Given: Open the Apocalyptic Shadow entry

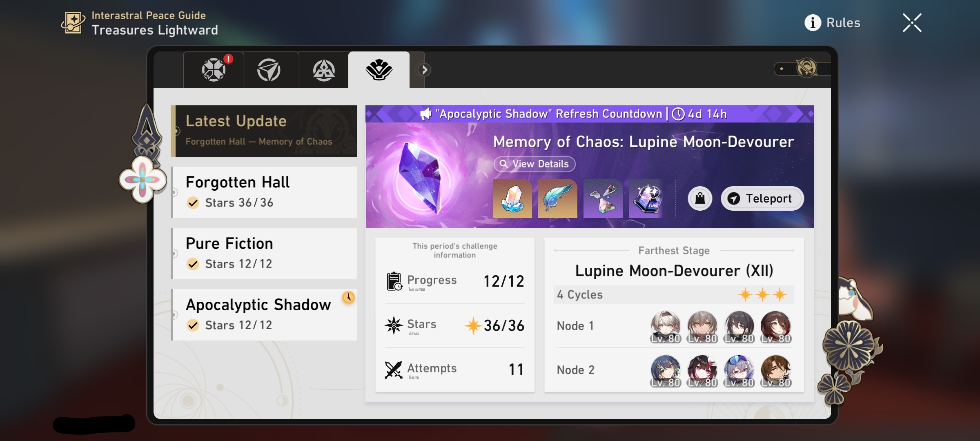Looking at the screenshot, I should coord(264,314).
